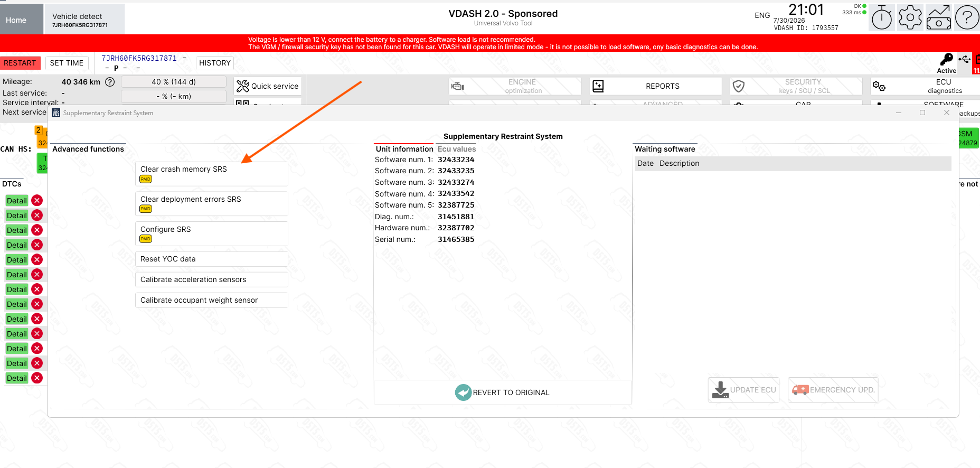
Task: Click the green SSM module box
Action: pyautogui.click(x=968, y=138)
